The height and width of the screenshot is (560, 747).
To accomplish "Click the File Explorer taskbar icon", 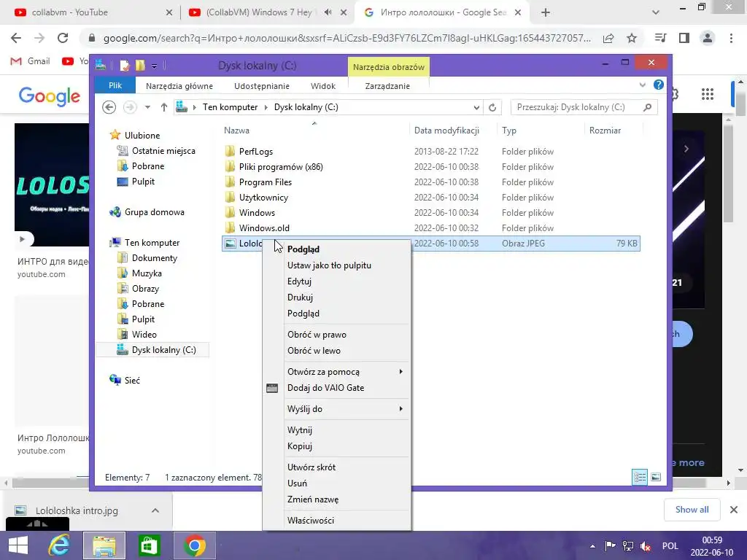I will pyautogui.click(x=104, y=545).
